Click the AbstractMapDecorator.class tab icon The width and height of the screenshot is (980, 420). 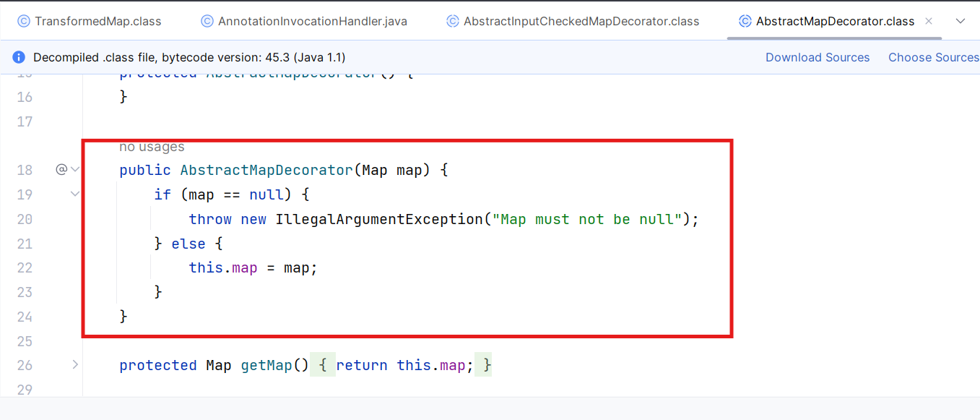[x=745, y=21]
